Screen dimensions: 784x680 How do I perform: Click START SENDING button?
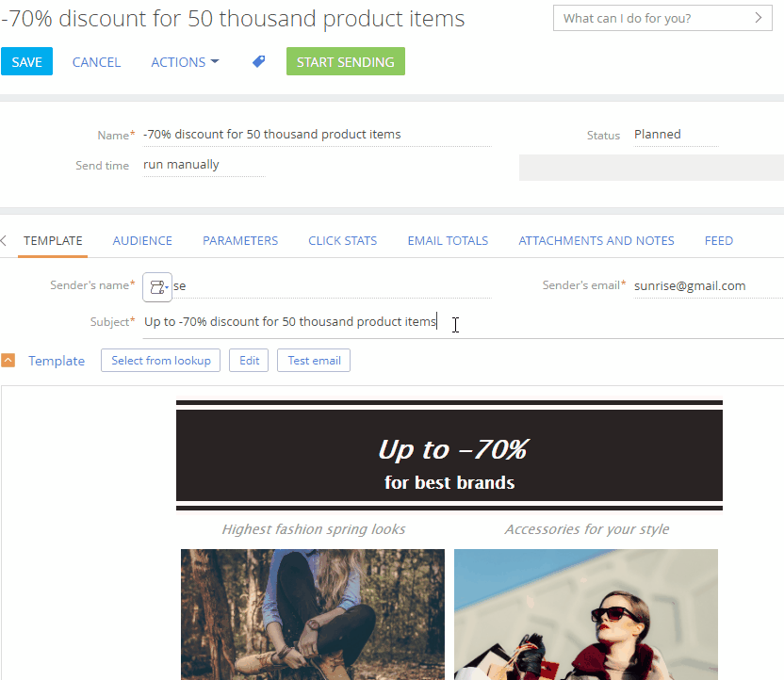(x=346, y=61)
